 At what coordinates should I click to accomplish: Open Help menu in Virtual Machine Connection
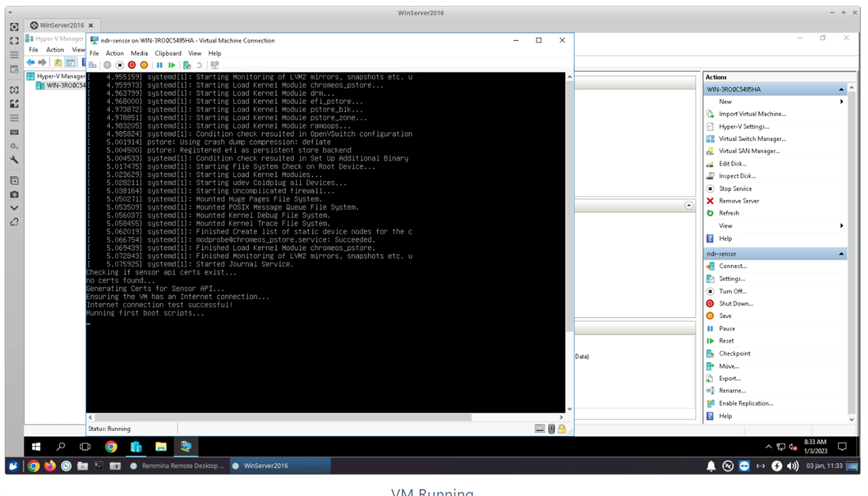tap(214, 53)
